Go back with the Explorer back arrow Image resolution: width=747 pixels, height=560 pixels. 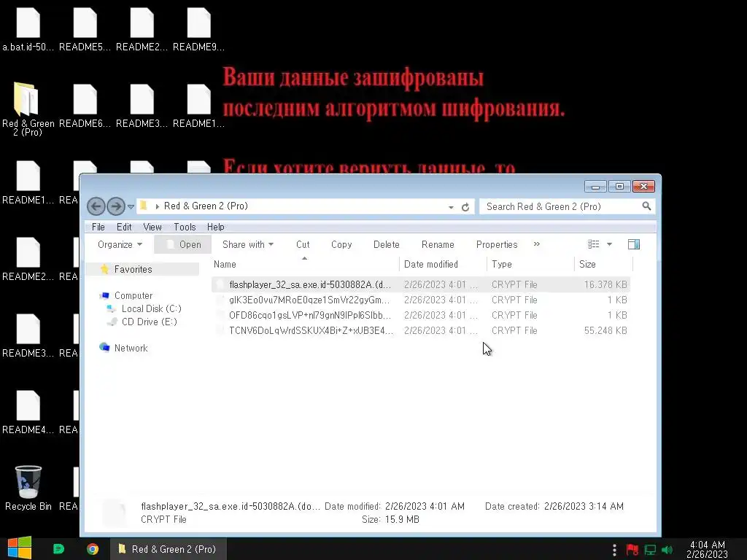point(96,206)
